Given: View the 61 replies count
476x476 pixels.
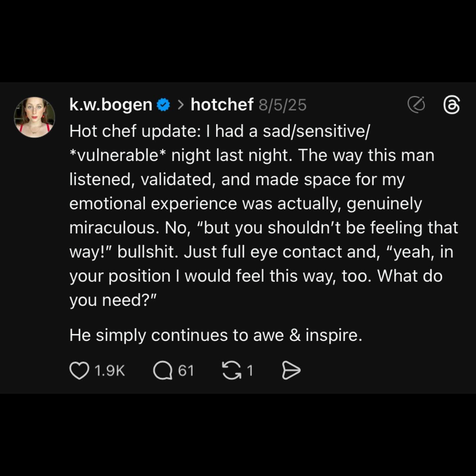Looking at the screenshot, I should click(186, 371).
